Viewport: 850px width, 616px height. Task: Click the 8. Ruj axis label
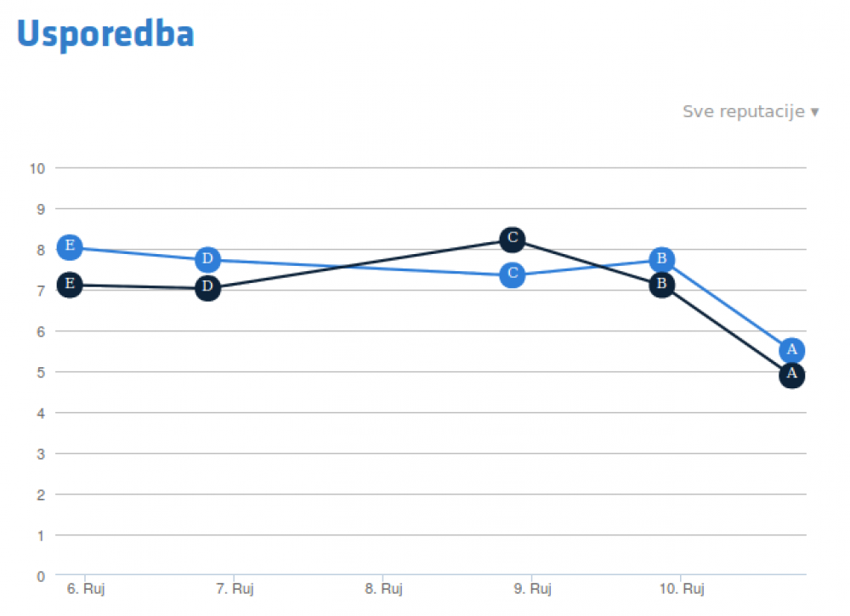click(384, 589)
